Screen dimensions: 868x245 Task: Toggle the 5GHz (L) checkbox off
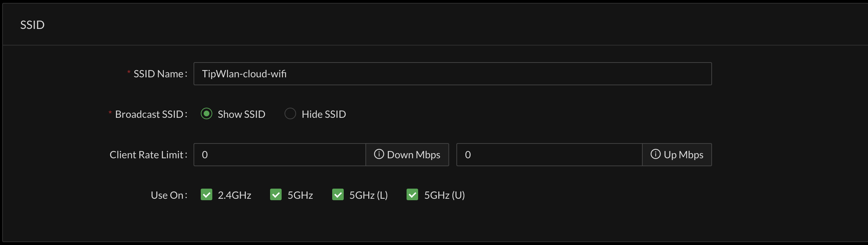click(338, 195)
